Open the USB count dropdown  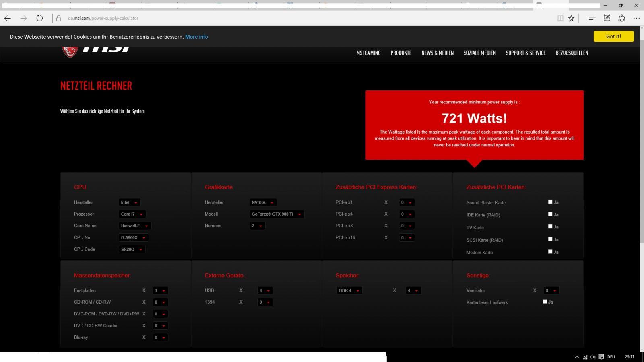coord(265,290)
